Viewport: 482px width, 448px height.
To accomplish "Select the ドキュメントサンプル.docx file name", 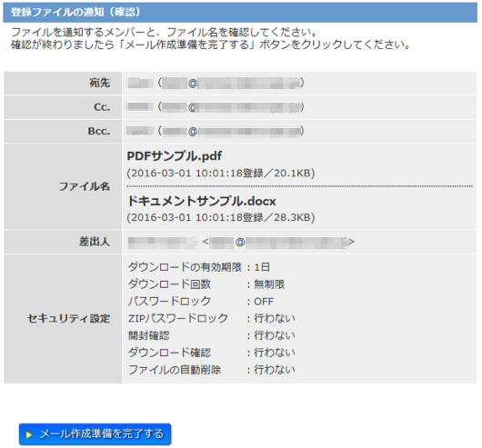I will pyautogui.click(x=201, y=201).
